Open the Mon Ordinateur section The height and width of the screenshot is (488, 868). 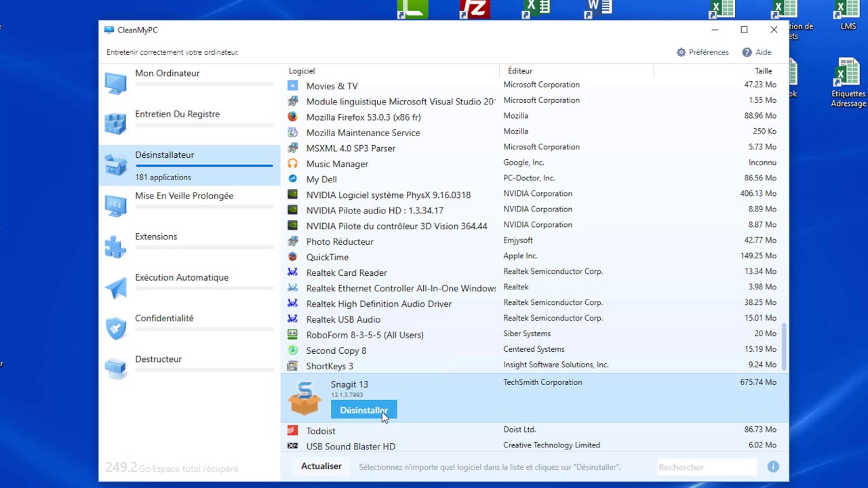(x=189, y=83)
